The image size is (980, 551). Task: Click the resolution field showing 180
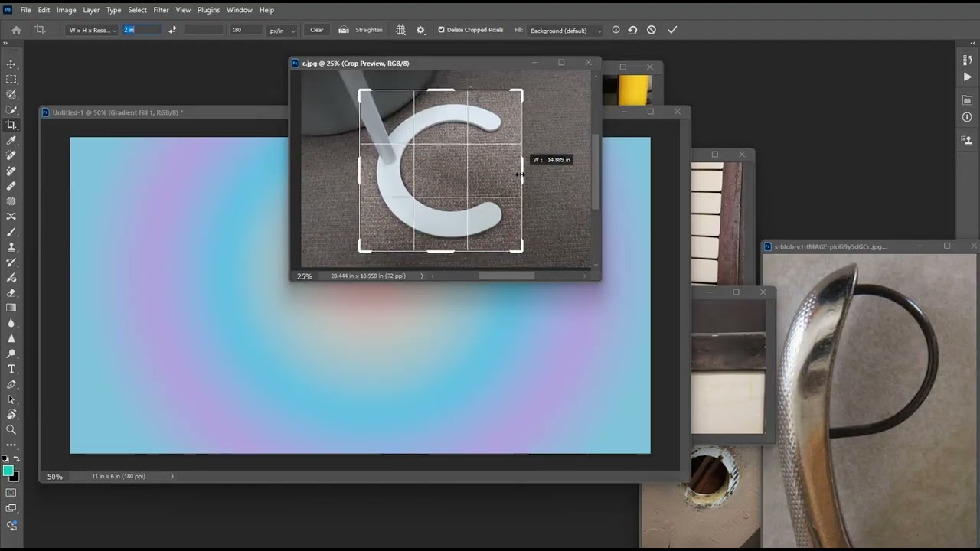point(246,30)
